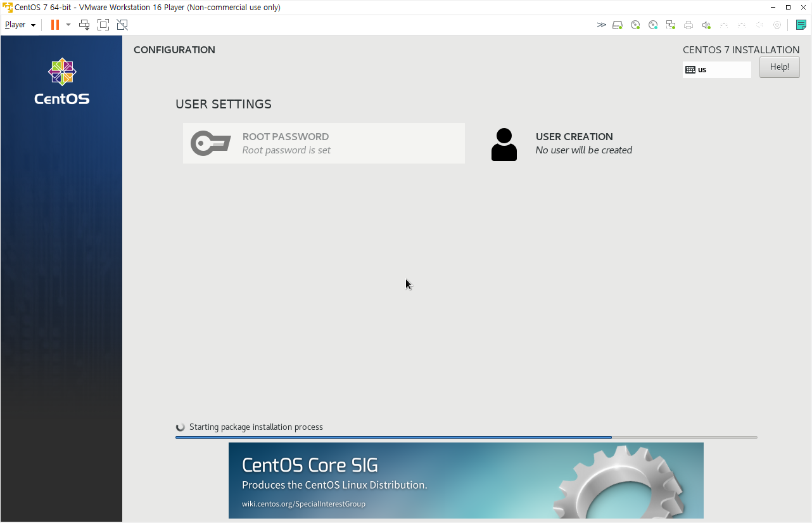Click the network adapter device icon

pos(671,25)
